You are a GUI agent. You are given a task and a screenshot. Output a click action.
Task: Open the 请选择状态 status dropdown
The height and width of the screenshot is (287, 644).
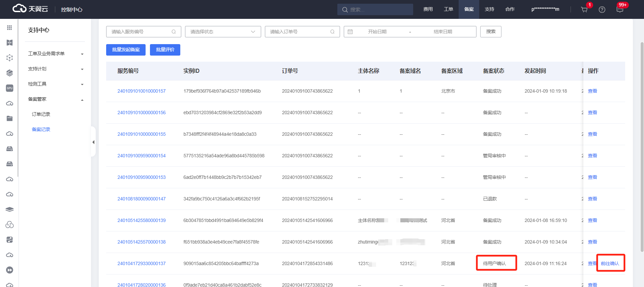[x=223, y=32]
